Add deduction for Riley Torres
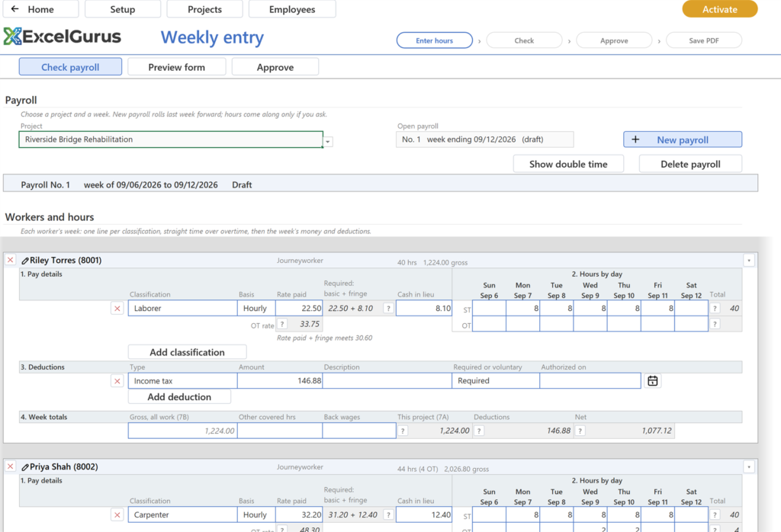This screenshot has height=532, width=781. click(179, 396)
